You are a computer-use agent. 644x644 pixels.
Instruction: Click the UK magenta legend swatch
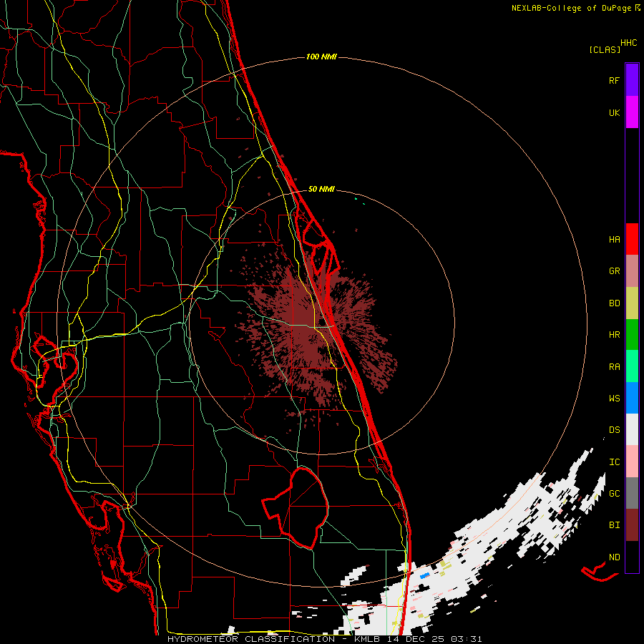click(x=632, y=112)
